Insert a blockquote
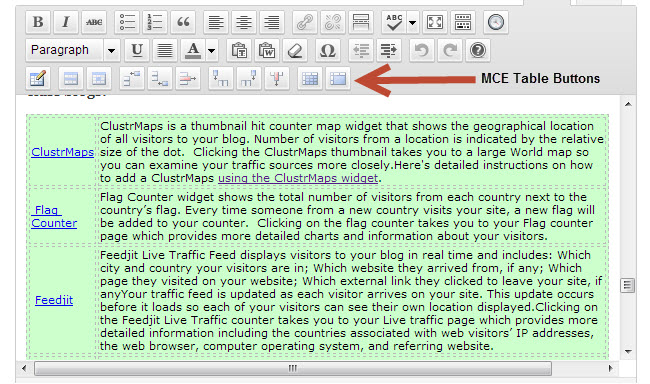This screenshot has height=384, width=650. point(183,22)
